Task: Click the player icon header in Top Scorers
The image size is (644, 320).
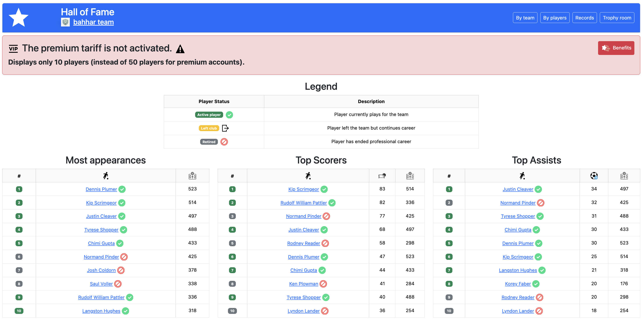Action: tap(308, 176)
